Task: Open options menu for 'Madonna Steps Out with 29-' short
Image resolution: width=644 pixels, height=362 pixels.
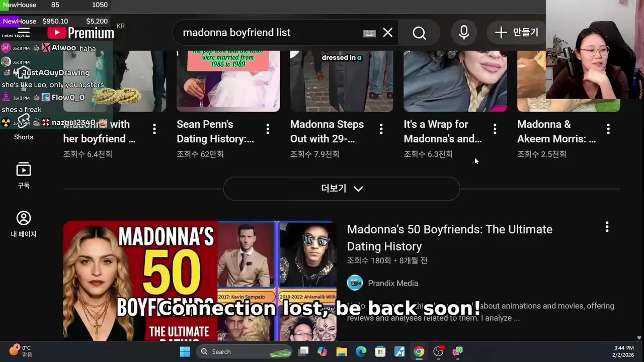Action: pyautogui.click(x=381, y=129)
